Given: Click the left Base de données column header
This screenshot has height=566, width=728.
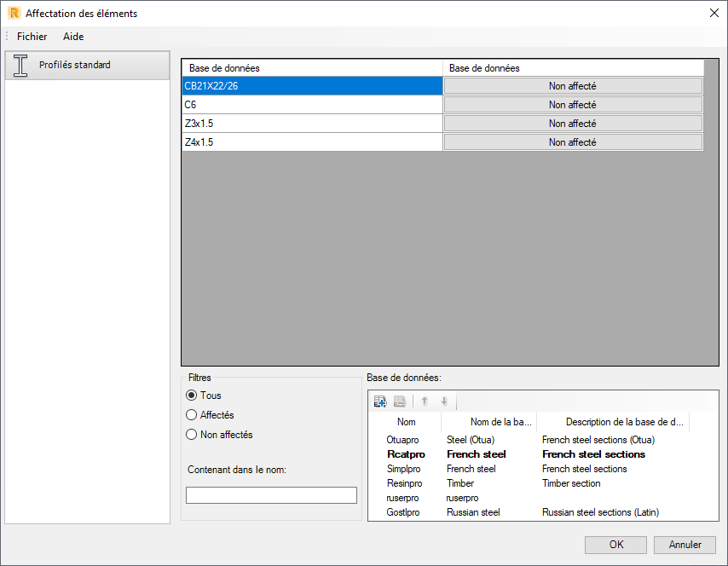Looking at the screenshot, I should pyautogui.click(x=313, y=68).
